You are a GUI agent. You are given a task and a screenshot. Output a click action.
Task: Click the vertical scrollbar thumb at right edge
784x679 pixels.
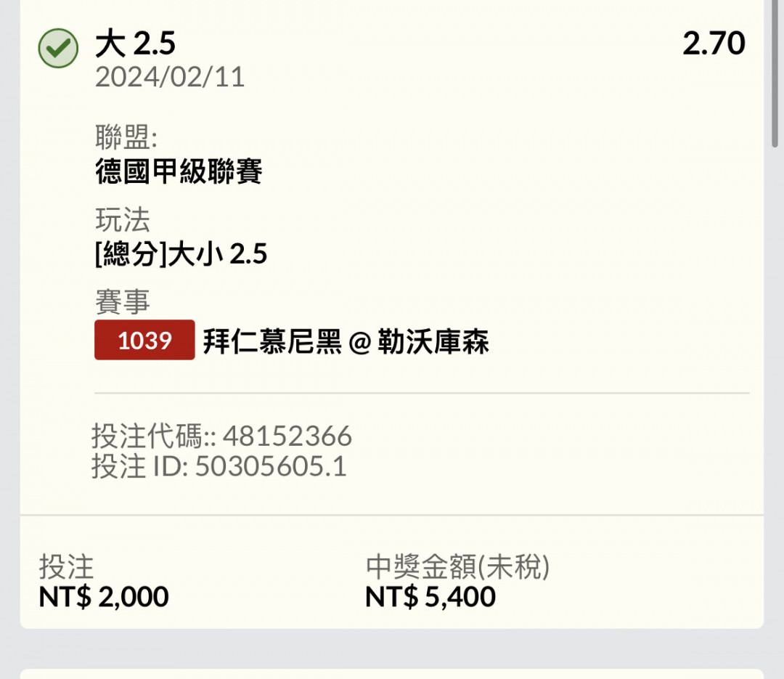[x=775, y=73]
